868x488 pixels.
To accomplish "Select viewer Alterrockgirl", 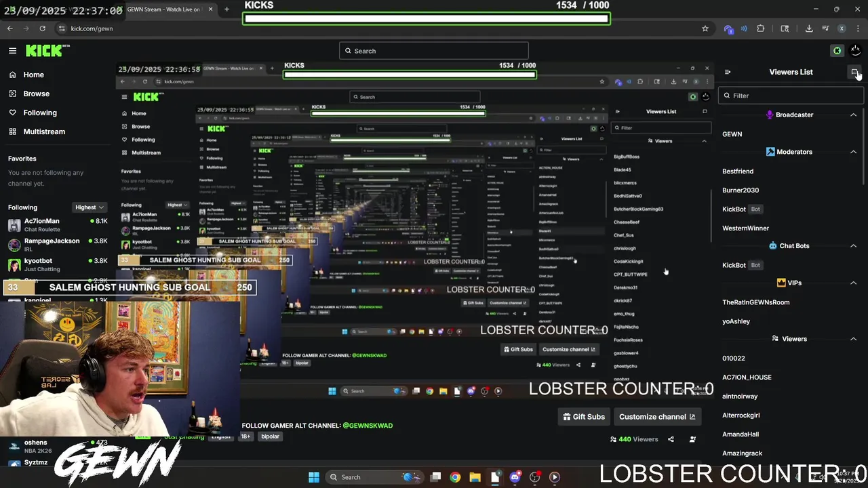I will pyautogui.click(x=741, y=415).
